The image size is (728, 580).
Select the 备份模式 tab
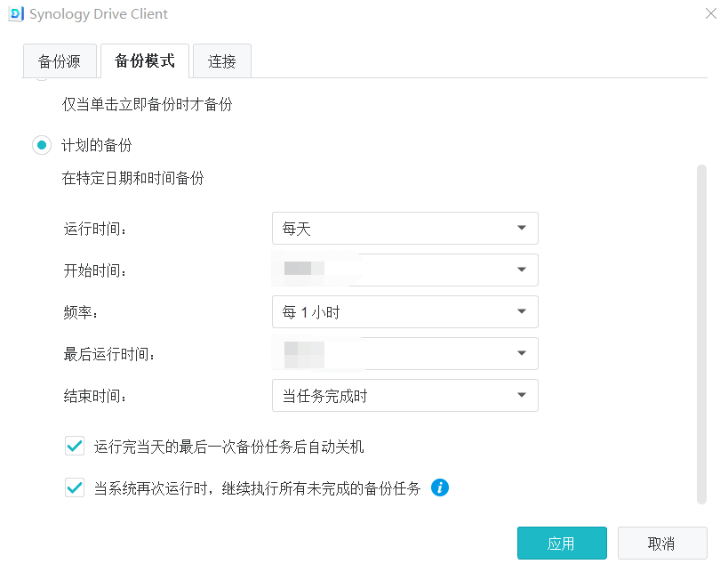tap(145, 60)
